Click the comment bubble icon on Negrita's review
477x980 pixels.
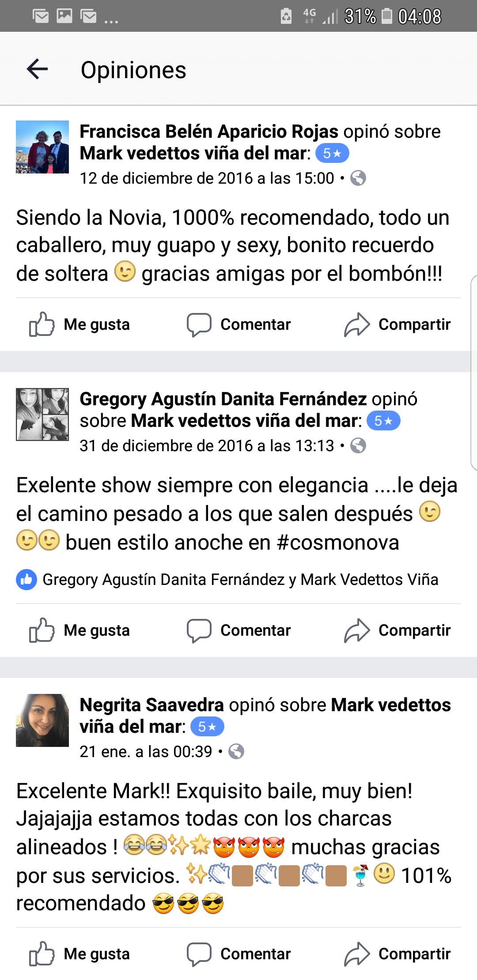coord(199,954)
